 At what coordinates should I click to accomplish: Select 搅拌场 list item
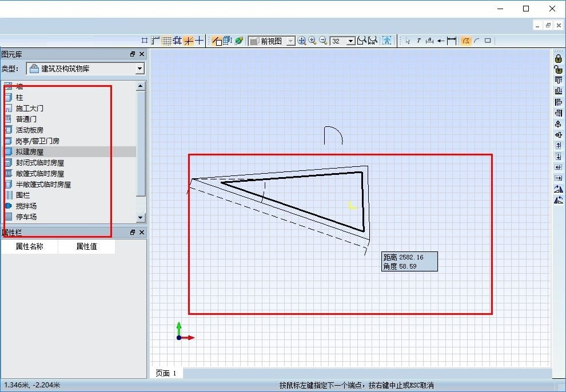coord(69,206)
